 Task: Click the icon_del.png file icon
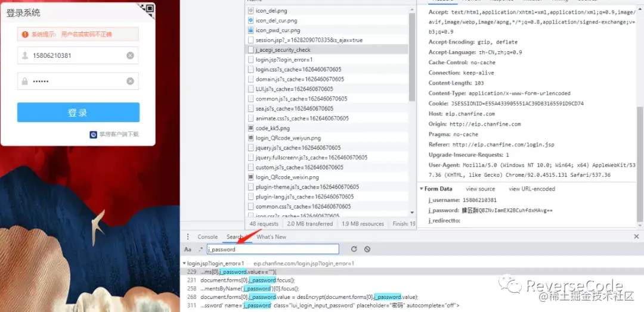tap(250, 11)
